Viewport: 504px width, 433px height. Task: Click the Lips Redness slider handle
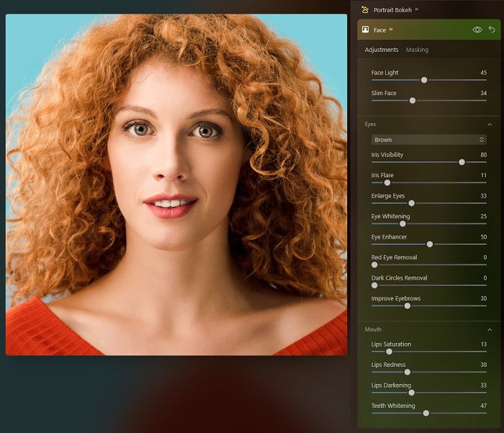(x=408, y=372)
